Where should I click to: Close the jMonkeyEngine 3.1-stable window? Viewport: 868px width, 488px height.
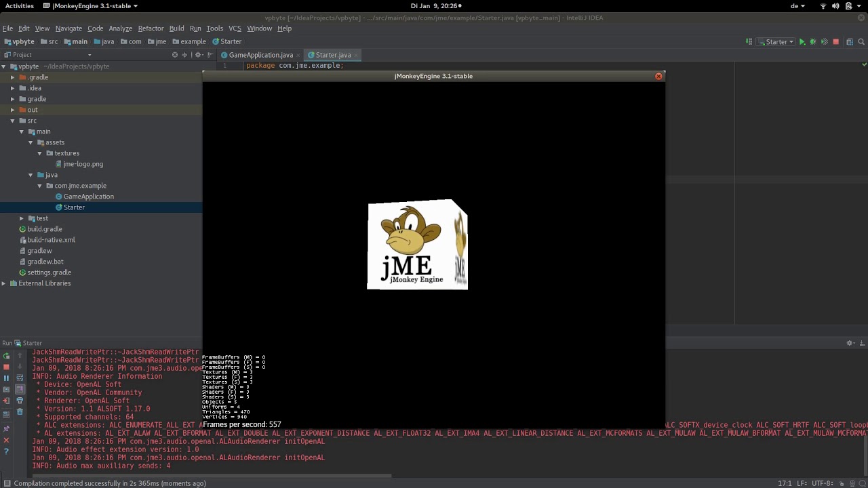coord(658,77)
